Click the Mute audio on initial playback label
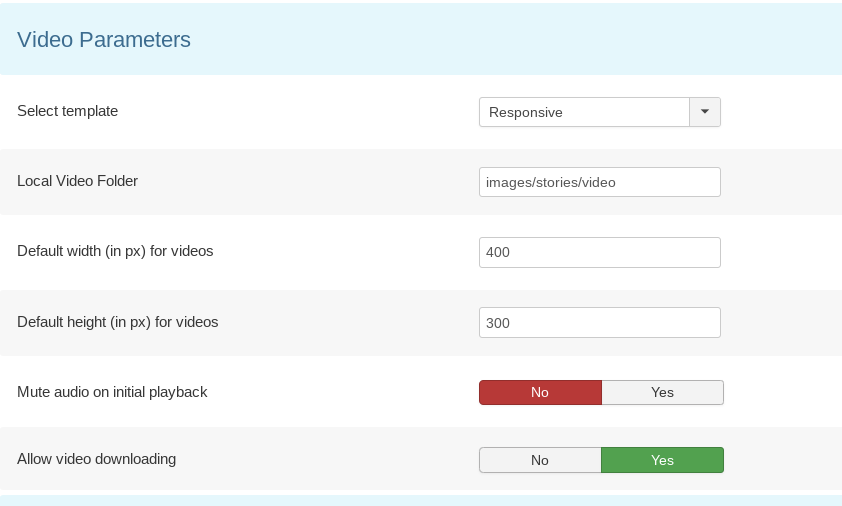This screenshot has height=506, width=842. (x=112, y=392)
